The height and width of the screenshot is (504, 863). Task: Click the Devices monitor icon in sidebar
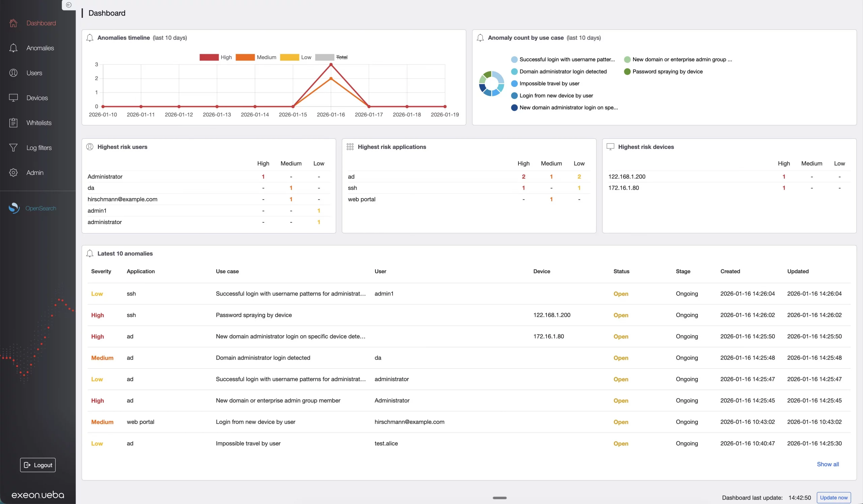point(13,98)
